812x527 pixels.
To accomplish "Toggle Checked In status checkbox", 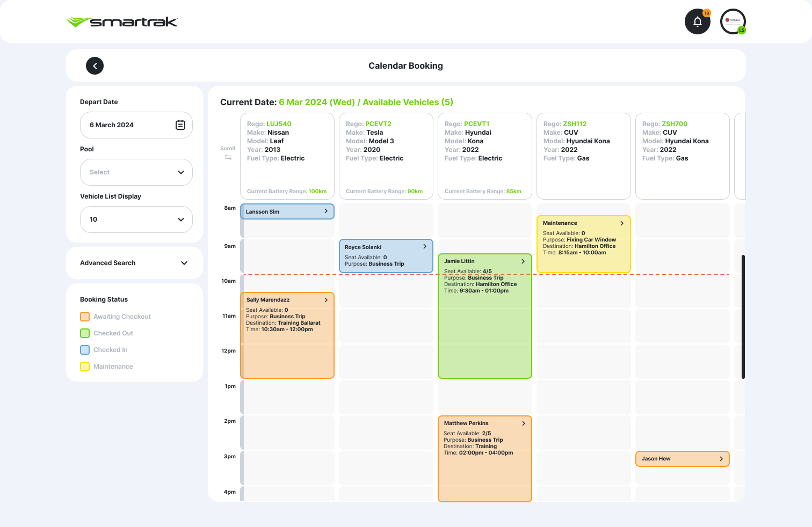I will pos(85,350).
